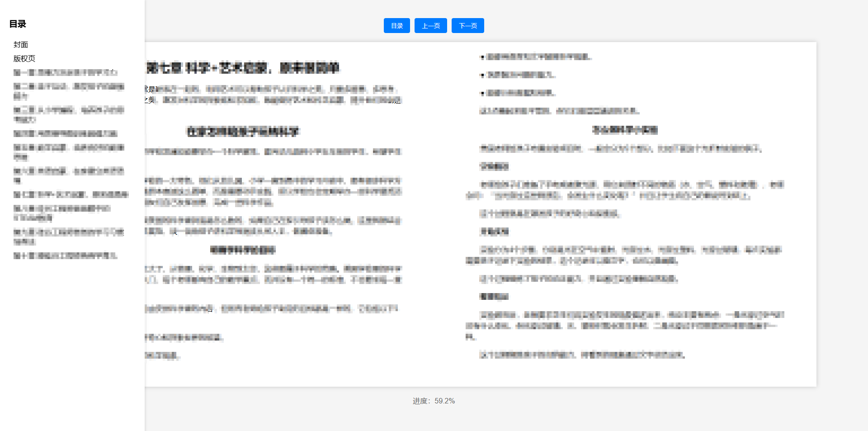
Task: Click the chapter title 第七章 科学+艺术启蒙
Action: coord(244,68)
